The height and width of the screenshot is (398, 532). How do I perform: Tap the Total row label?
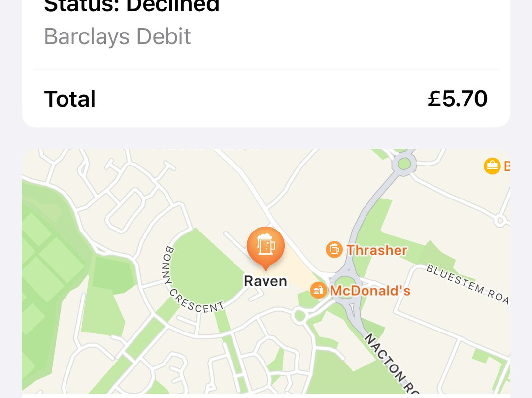pyautogui.click(x=70, y=99)
